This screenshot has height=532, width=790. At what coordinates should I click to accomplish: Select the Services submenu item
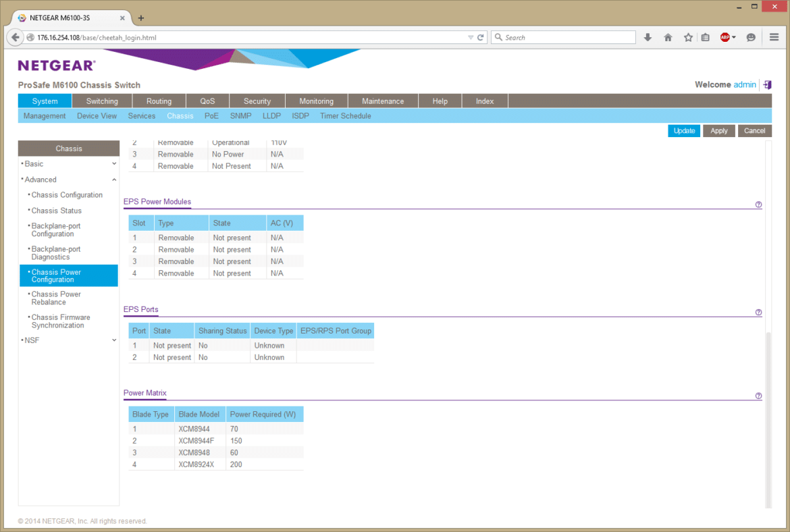(x=142, y=116)
